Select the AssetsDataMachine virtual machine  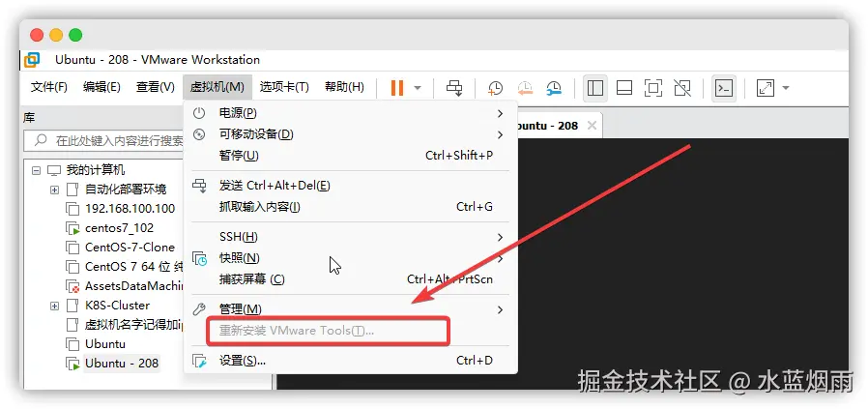pos(134,286)
